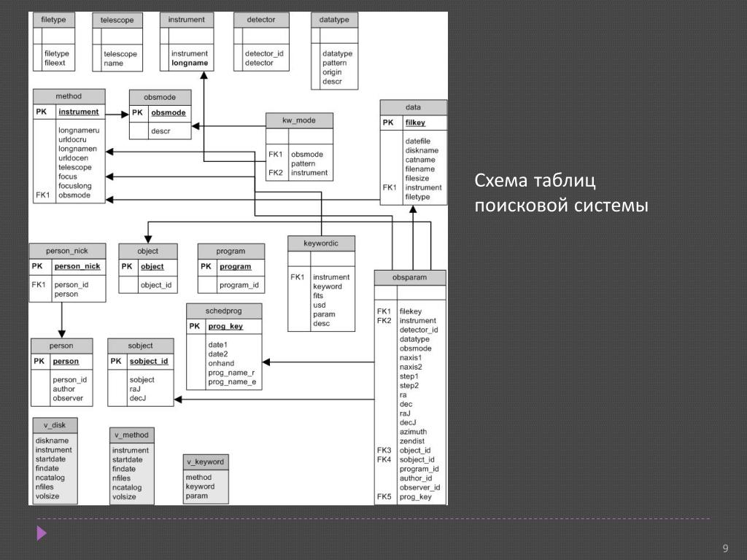This screenshot has height=560, width=747.
Task: Click the purple triangle bullet icon
Action: 42,533
